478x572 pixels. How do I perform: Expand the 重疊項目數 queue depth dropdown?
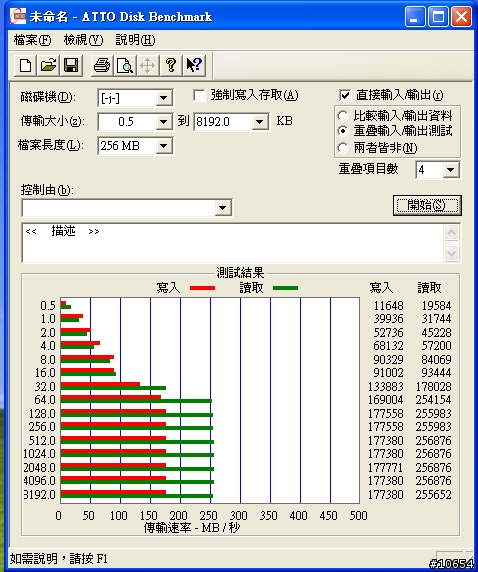pyautogui.click(x=451, y=170)
